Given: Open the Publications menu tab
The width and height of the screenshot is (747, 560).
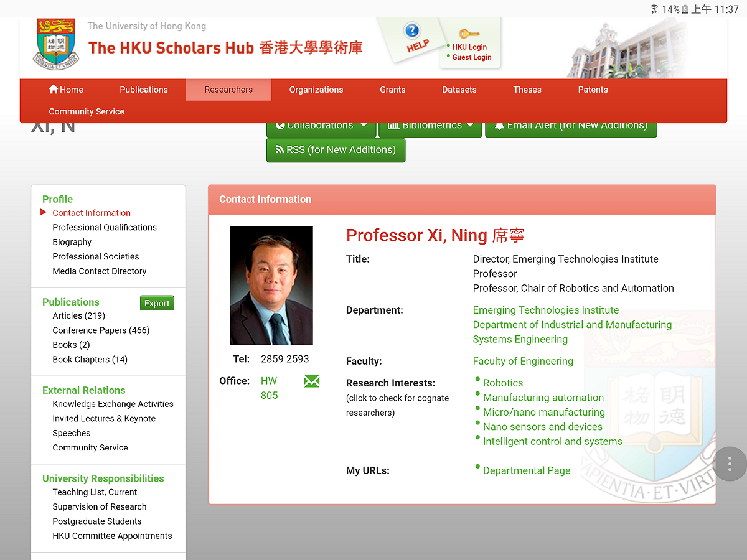Looking at the screenshot, I should [144, 90].
